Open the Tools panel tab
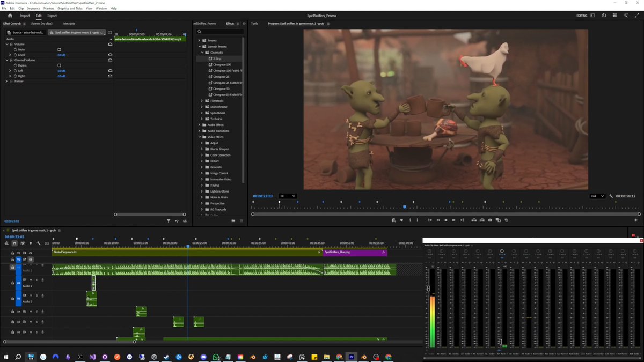Image resolution: width=644 pixels, height=362 pixels. (254, 24)
